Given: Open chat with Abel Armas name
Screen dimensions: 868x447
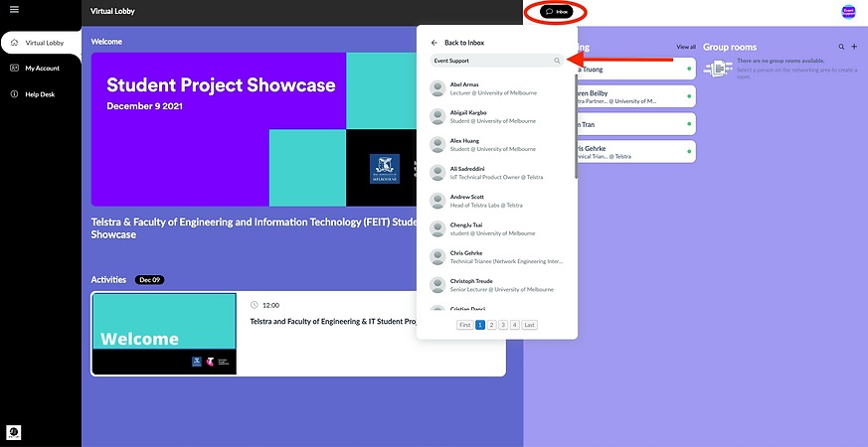Looking at the screenshot, I should coord(464,84).
